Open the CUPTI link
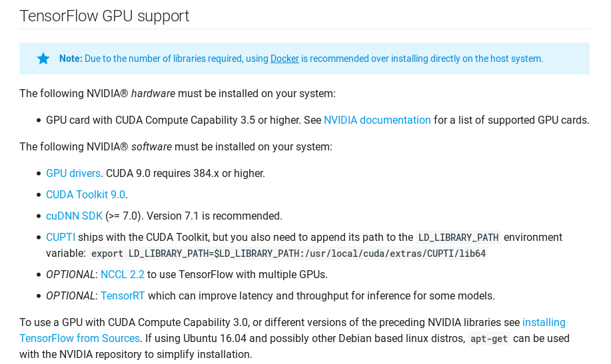The width and height of the screenshot is (611, 364). click(x=61, y=238)
